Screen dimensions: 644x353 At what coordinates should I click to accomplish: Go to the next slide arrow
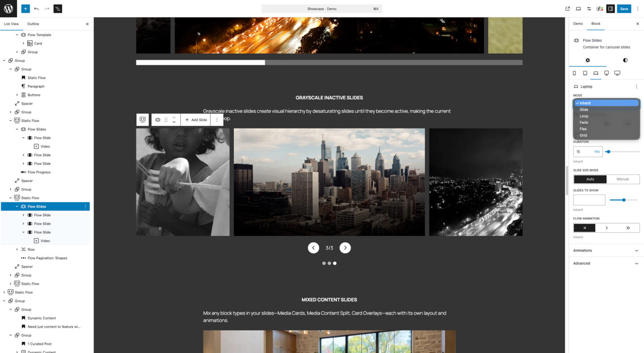tap(345, 248)
